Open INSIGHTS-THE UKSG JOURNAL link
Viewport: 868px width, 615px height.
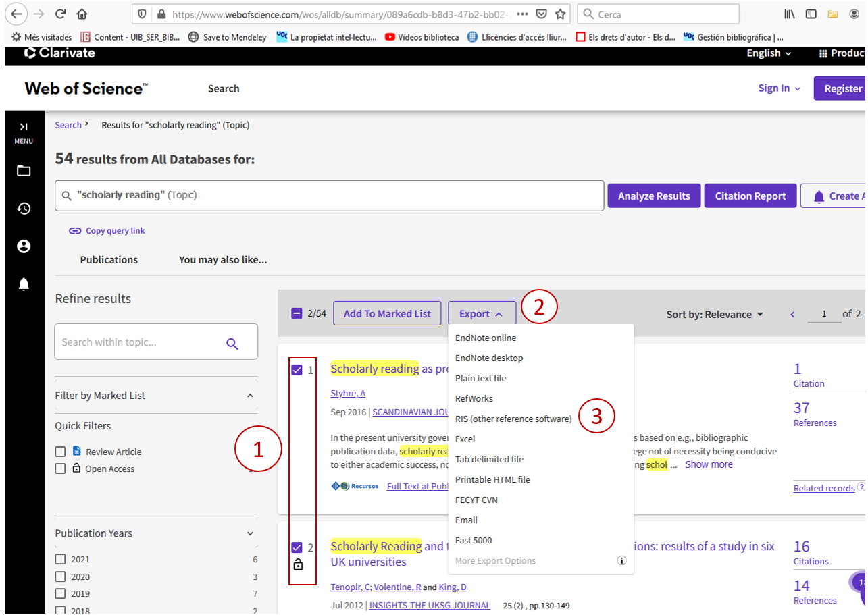(x=430, y=606)
